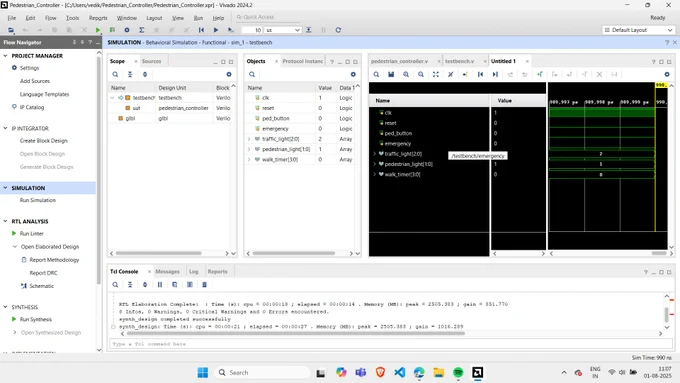Pause output in the Tcl Console
This screenshot has width=680, height=383.
coord(160,285)
